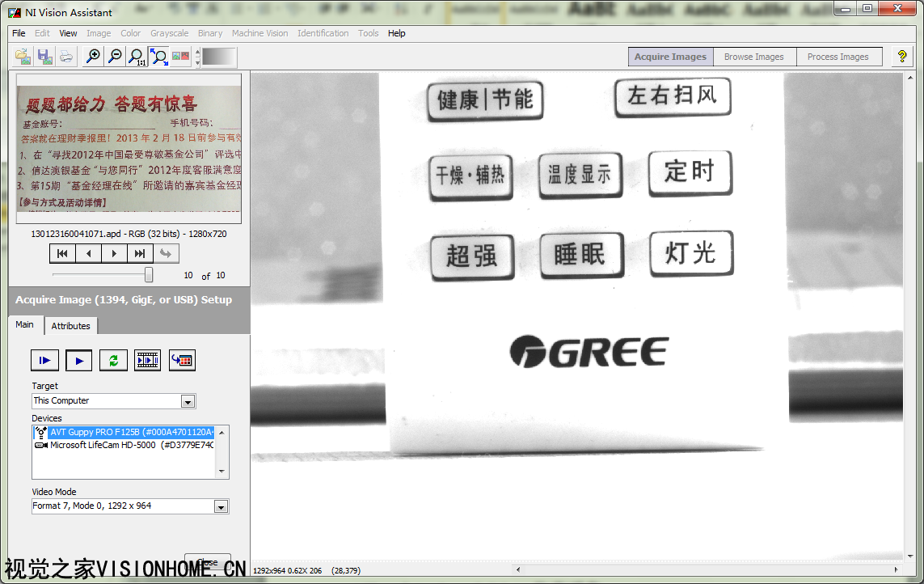Open the View menu

(68, 33)
